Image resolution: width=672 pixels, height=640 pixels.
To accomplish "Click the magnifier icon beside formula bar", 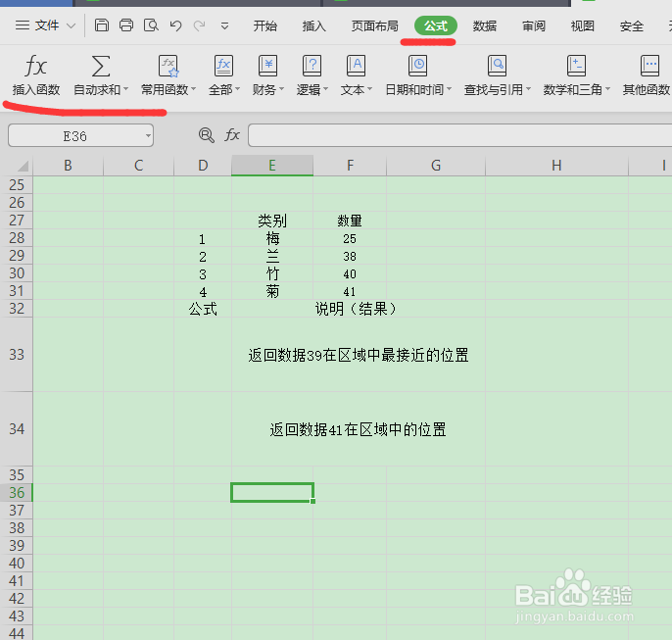I will point(207,135).
